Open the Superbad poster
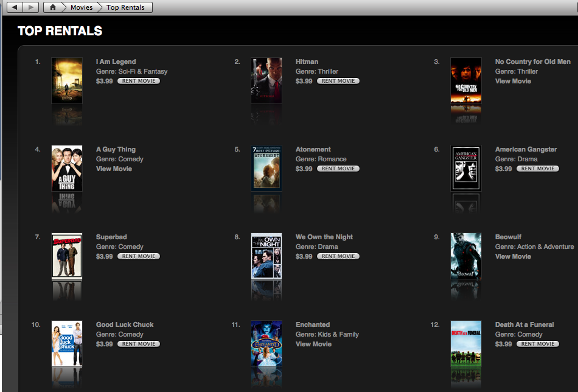The image size is (578, 392). pos(67,256)
